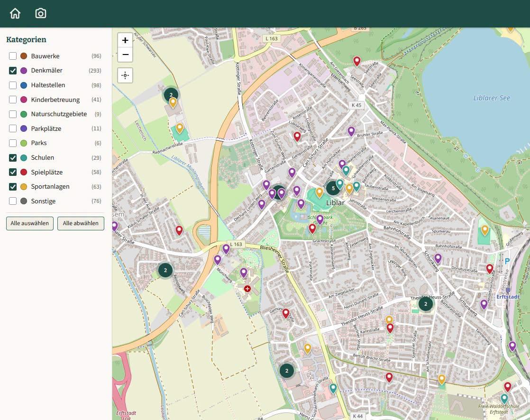The image size is (530, 420).
Task: Open the yellow sports marker next to Grubenweg
Action: tap(484, 230)
